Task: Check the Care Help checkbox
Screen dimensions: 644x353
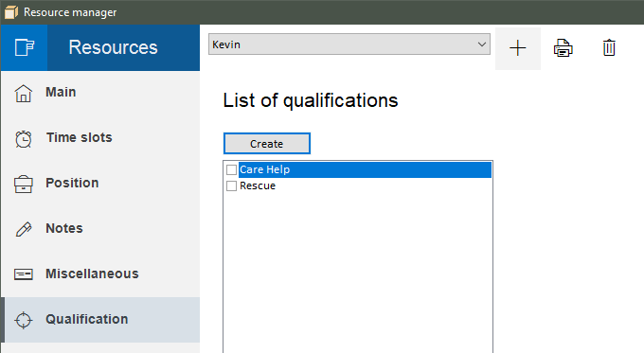Action: (231, 169)
